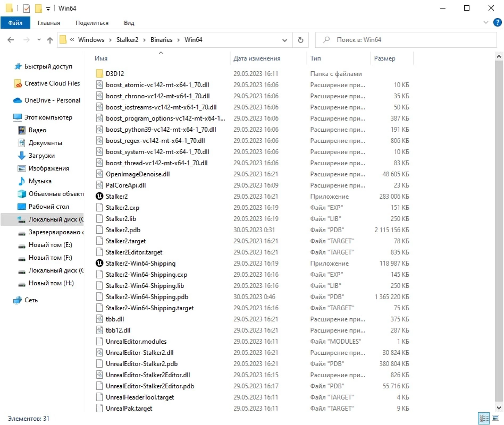Select the UnrealEditor.modules file
504x425 pixels.
tap(136, 342)
